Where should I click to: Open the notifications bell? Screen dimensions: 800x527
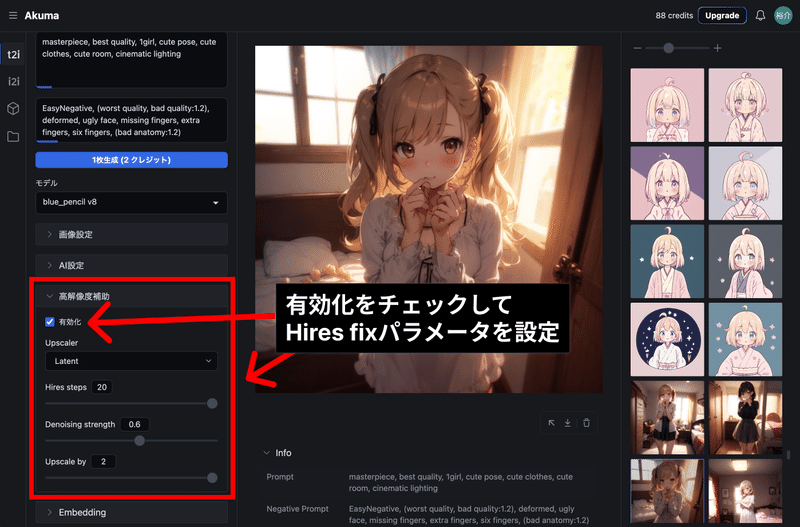[x=760, y=15]
